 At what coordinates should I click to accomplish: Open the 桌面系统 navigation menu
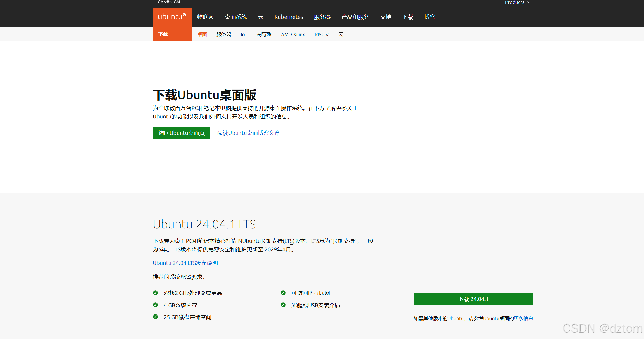point(236,17)
